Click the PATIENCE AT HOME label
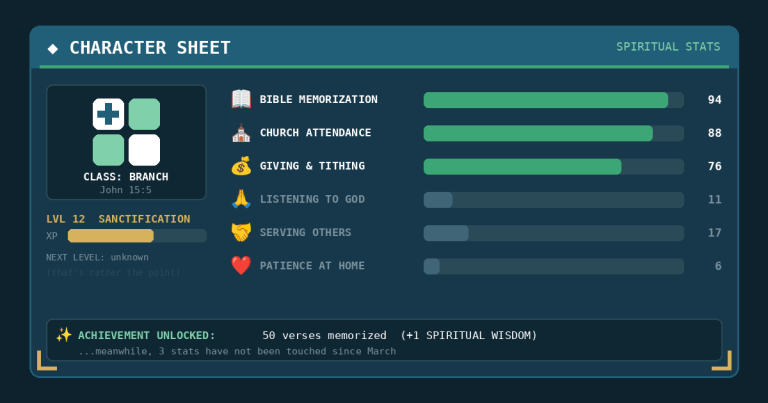The width and height of the screenshot is (768, 403). 312,266
